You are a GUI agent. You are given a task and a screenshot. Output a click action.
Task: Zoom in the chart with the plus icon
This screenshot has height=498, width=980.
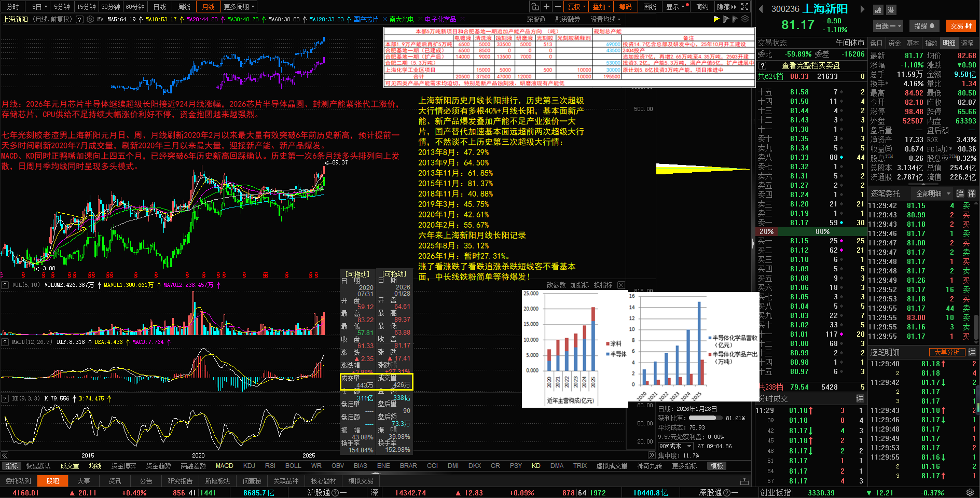coord(546,7)
